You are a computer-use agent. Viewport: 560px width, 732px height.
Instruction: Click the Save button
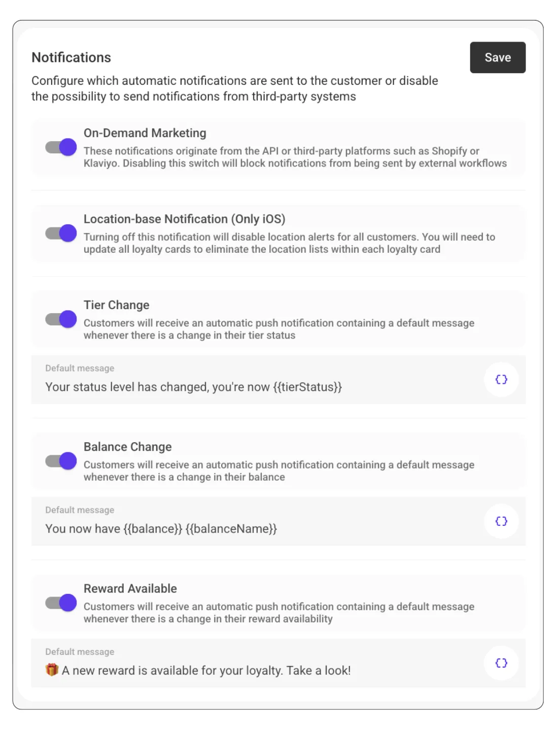(497, 57)
